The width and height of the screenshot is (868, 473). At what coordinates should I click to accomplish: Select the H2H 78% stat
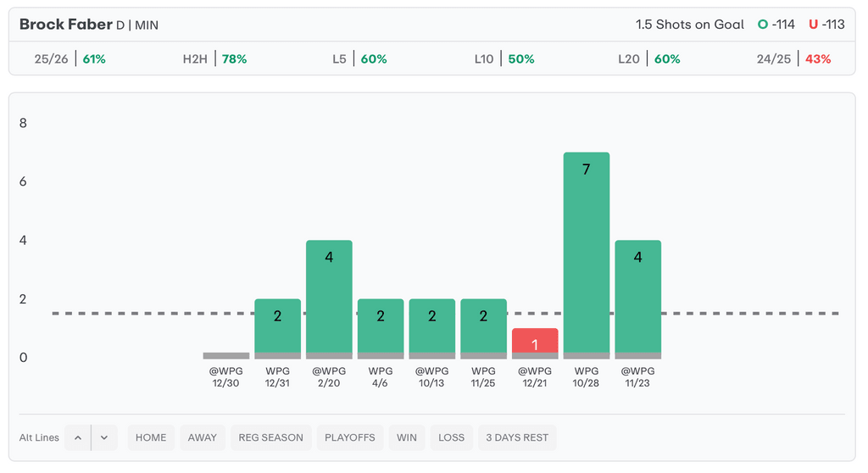(x=214, y=59)
